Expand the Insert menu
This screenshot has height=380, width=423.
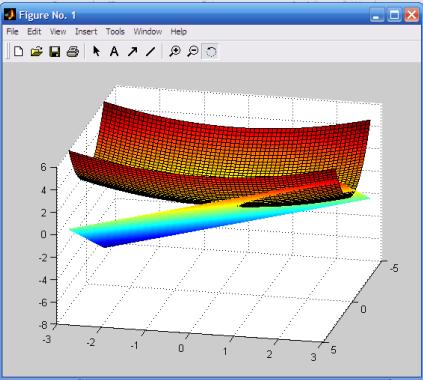click(86, 32)
